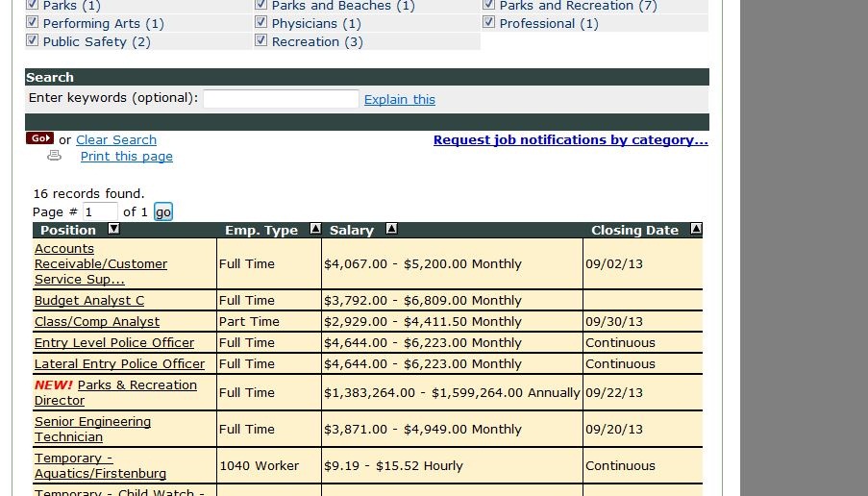This screenshot has height=496, width=868.
Task: Click the Salary column header
Action: tap(352, 231)
